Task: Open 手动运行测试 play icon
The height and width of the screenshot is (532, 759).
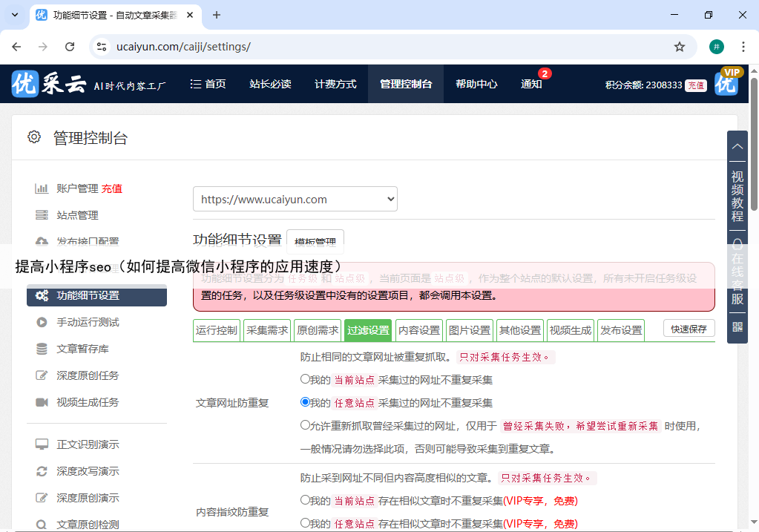Action: pyautogui.click(x=42, y=322)
